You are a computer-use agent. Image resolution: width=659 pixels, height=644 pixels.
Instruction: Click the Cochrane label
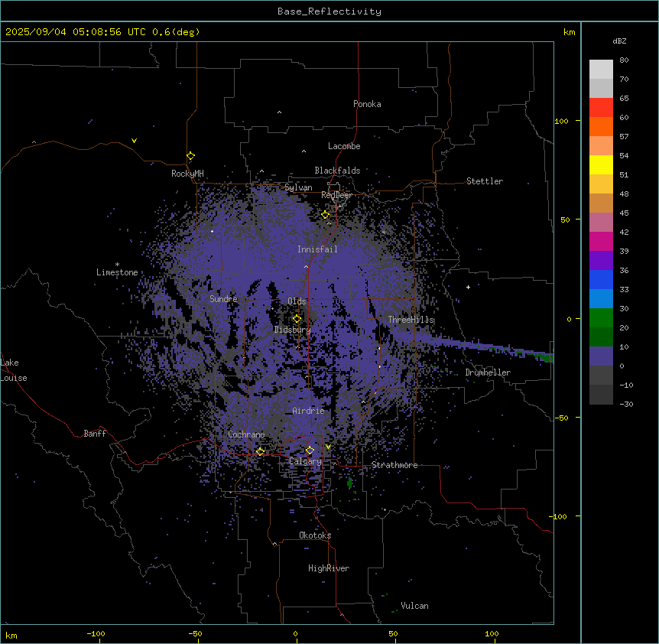coord(246,434)
